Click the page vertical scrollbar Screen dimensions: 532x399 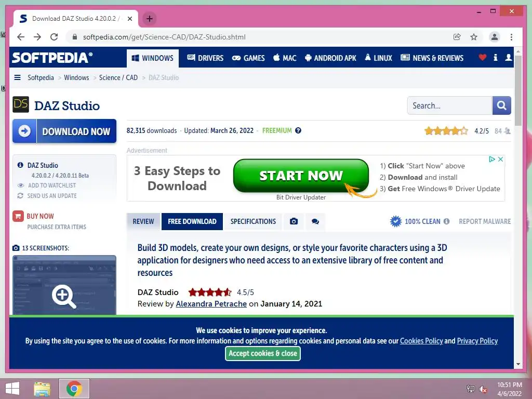pos(518,90)
